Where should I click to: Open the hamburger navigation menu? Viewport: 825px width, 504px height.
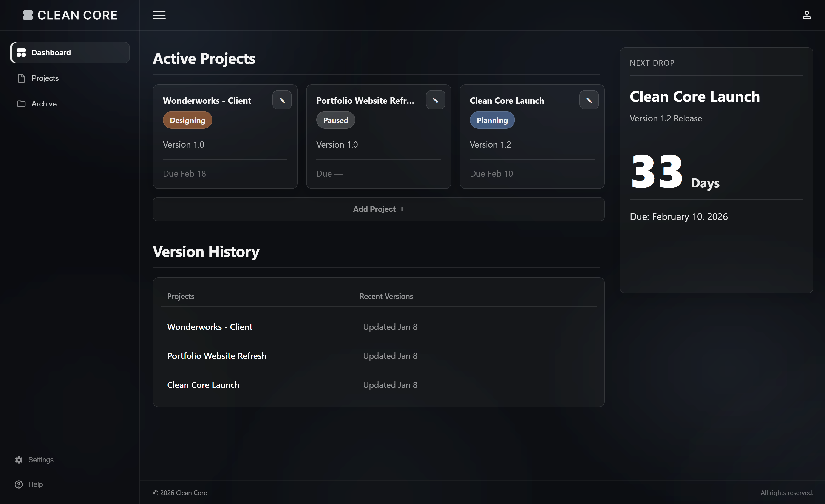click(x=159, y=15)
